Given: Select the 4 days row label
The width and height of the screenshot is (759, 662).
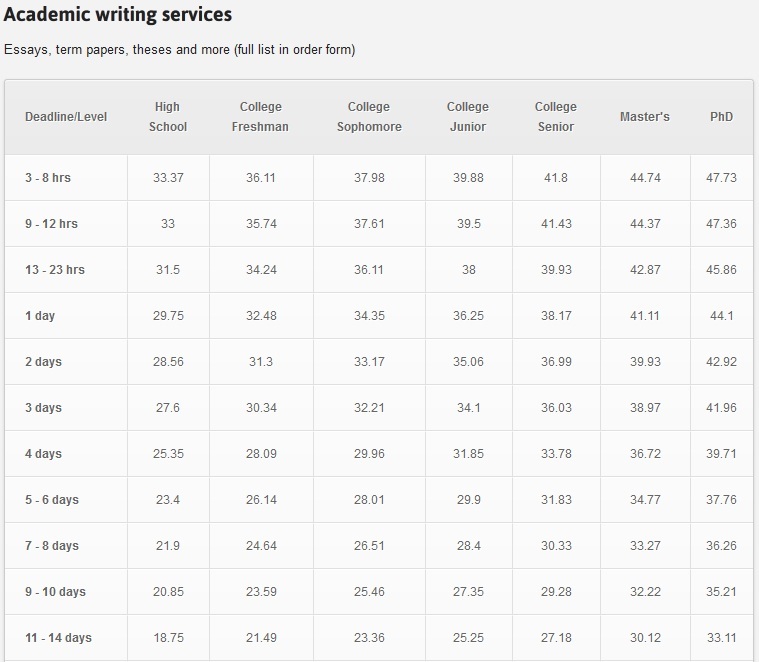Looking at the screenshot, I should [x=44, y=453].
